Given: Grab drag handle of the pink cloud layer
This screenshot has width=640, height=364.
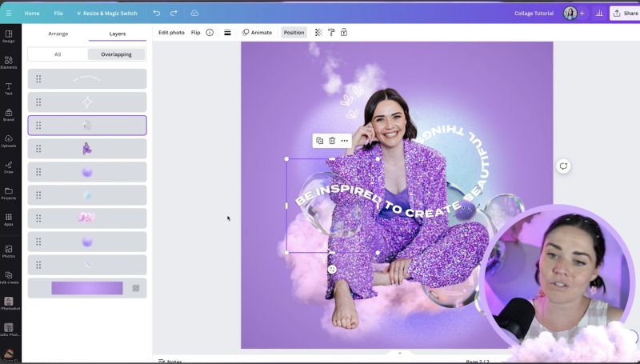Looking at the screenshot, I should pyautogui.click(x=38, y=218).
